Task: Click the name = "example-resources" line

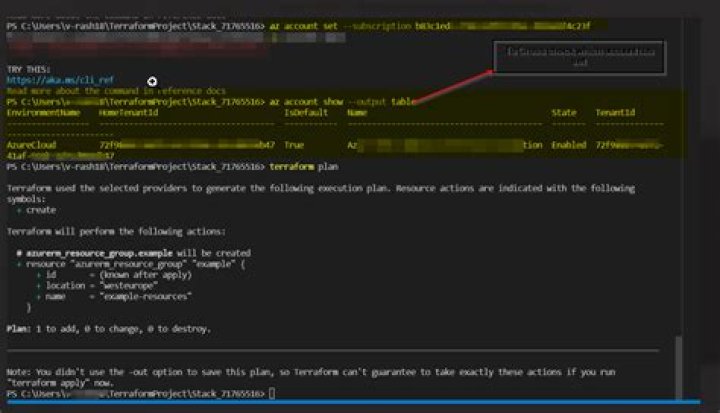Action: [114, 297]
